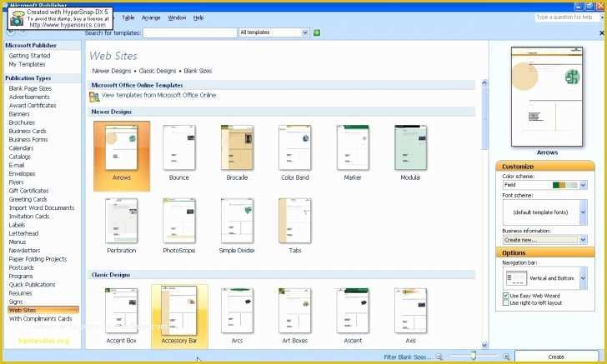This screenshot has width=607, height=364.
Task: Jump to Blank Sizes link
Action: [198, 71]
